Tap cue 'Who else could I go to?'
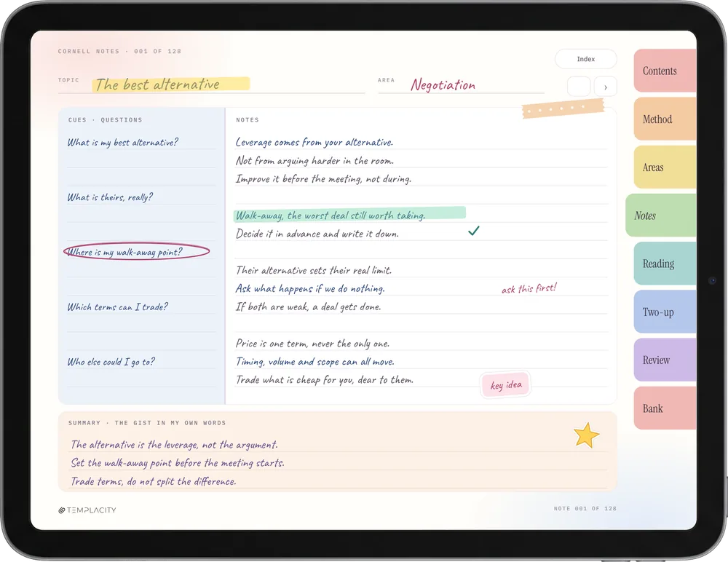The width and height of the screenshot is (728, 562). pyautogui.click(x=111, y=362)
